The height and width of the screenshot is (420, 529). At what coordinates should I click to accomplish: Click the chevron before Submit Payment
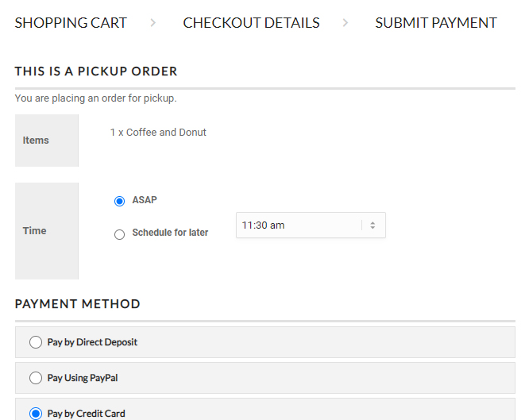tap(346, 23)
